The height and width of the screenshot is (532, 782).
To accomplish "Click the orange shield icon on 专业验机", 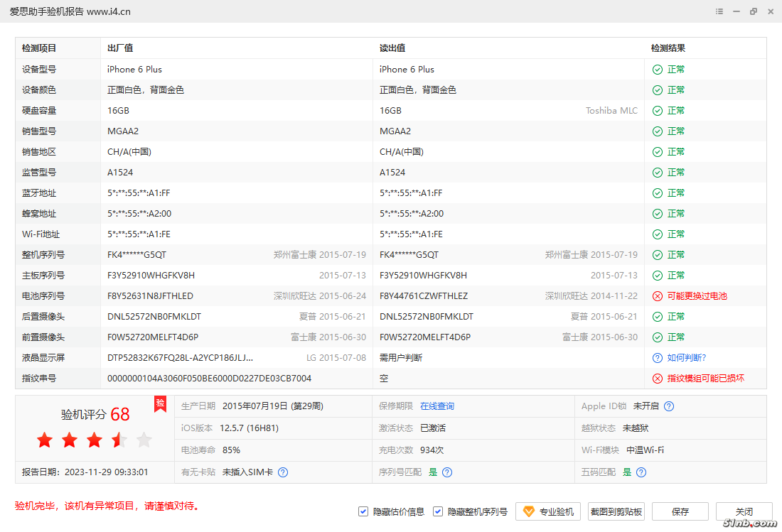I will [x=529, y=511].
